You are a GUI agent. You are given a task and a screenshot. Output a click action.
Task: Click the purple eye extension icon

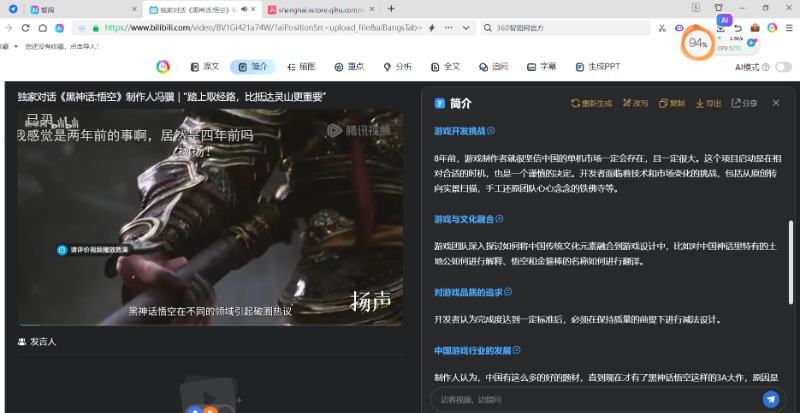[679, 28]
